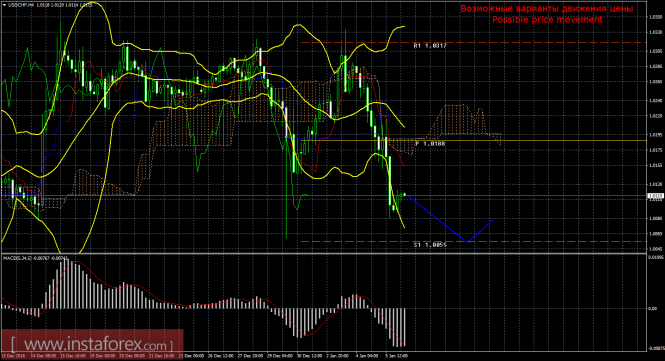
Task: Select the S1 1.0055 support label
Action: (430, 245)
